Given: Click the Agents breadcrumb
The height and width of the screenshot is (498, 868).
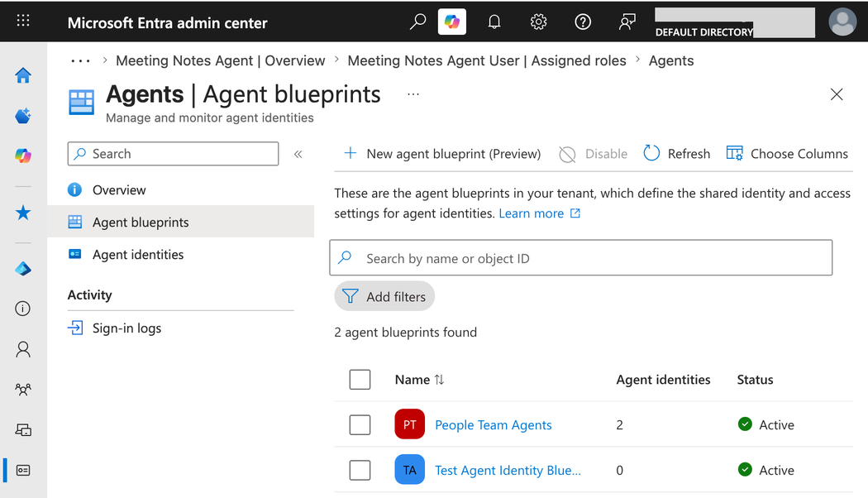Looking at the screenshot, I should click(671, 60).
